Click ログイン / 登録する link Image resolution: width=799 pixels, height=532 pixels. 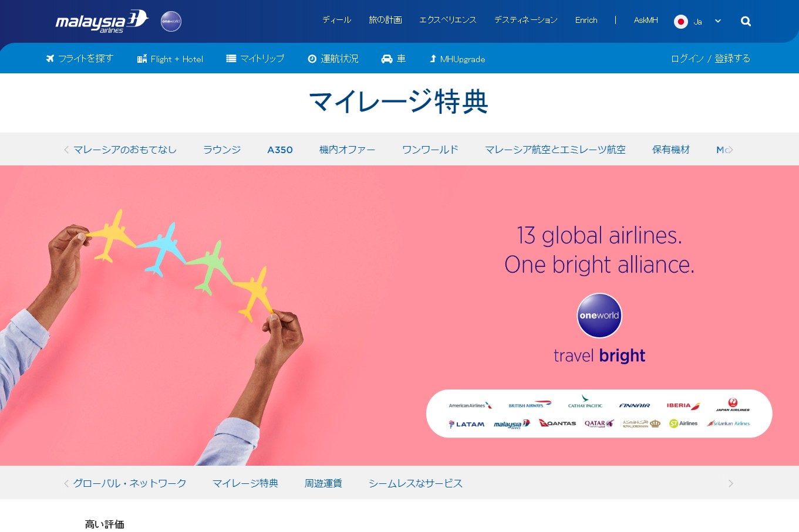click(x=710, y=59)
